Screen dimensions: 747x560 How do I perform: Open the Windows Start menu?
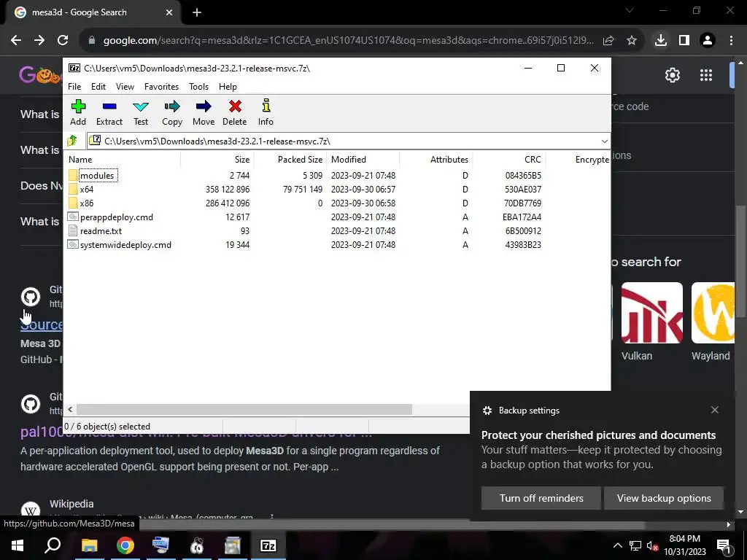pyautogui.click(x=18, y=545)
